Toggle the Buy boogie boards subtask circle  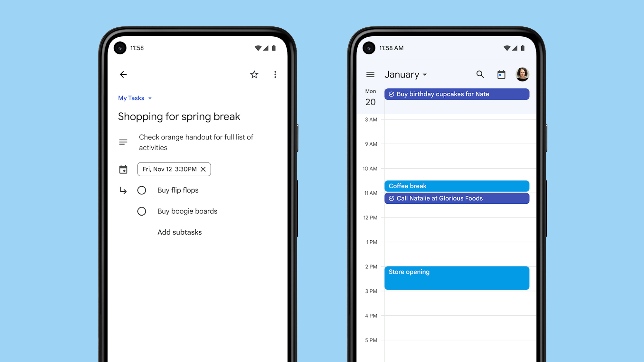(142, 211)
